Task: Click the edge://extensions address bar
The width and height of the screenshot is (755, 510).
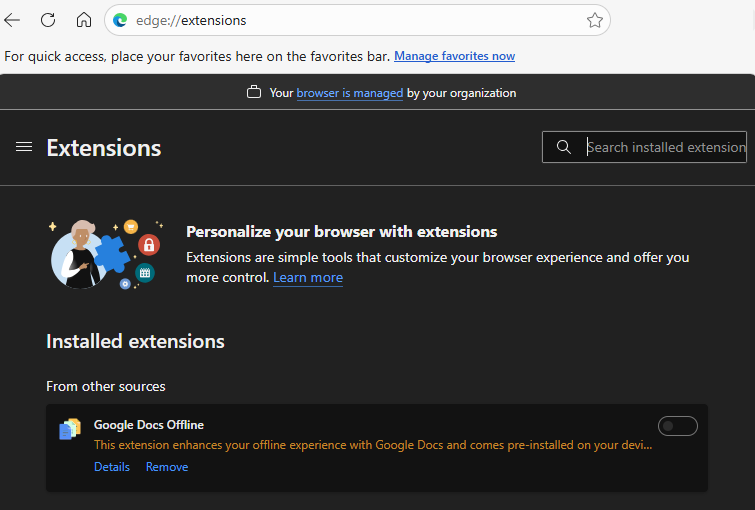Action: point(357,20)
